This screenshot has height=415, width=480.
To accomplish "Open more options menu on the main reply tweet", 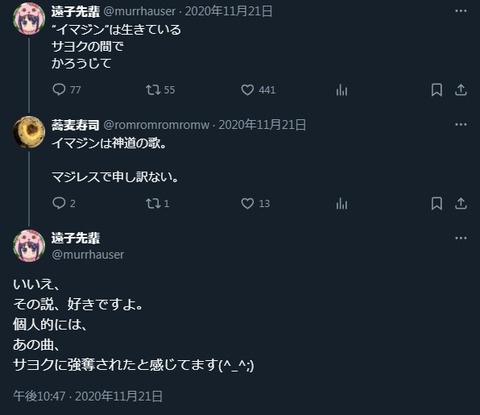I will [x=461, y=238].
